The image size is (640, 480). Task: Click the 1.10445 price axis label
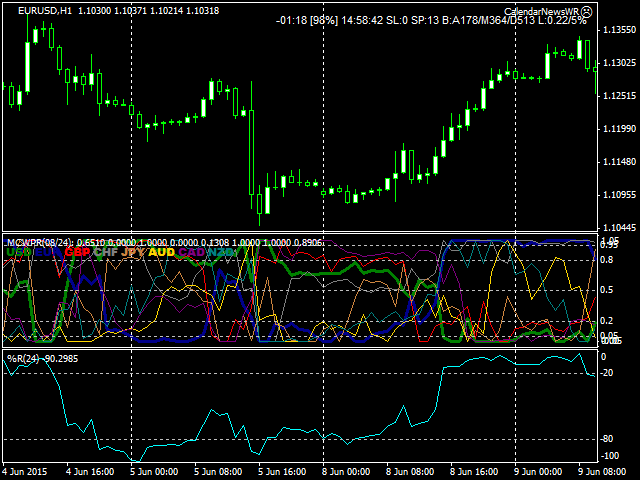tap(619, 228)
